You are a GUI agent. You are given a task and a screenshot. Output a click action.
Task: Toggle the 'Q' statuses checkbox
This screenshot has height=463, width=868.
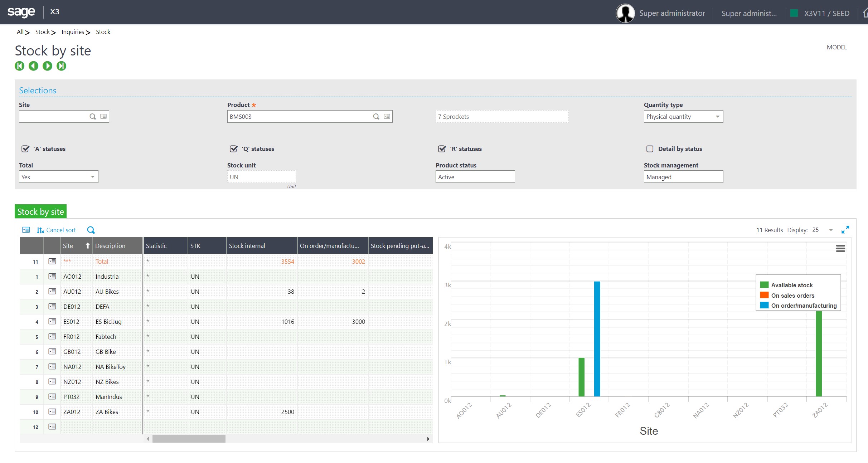click(x=233, y=149)
